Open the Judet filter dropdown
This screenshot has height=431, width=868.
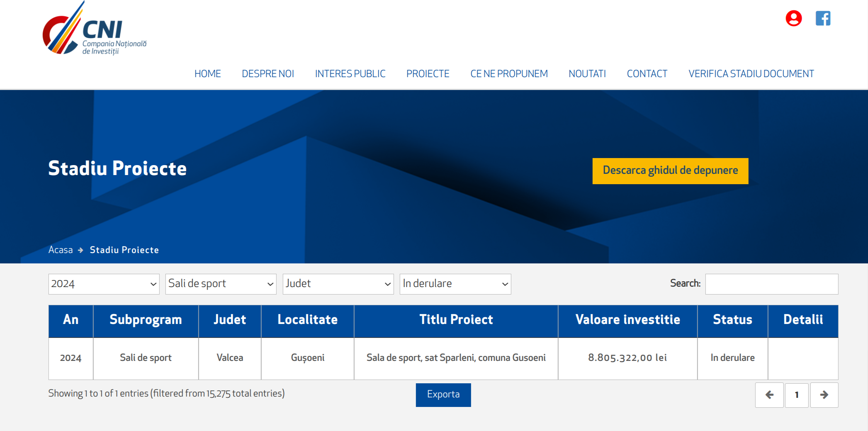338,284
